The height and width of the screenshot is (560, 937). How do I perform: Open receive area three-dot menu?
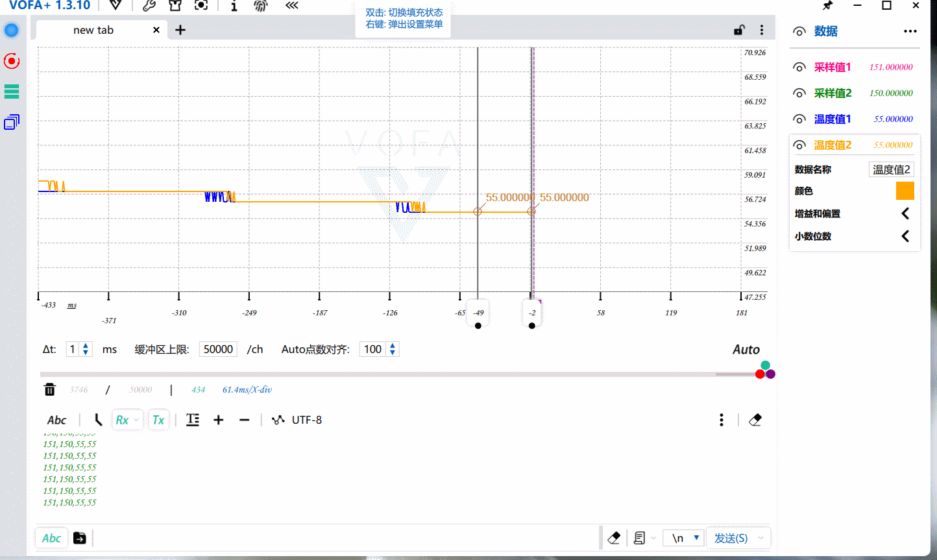pyautogui.click(x=722, y=420)
